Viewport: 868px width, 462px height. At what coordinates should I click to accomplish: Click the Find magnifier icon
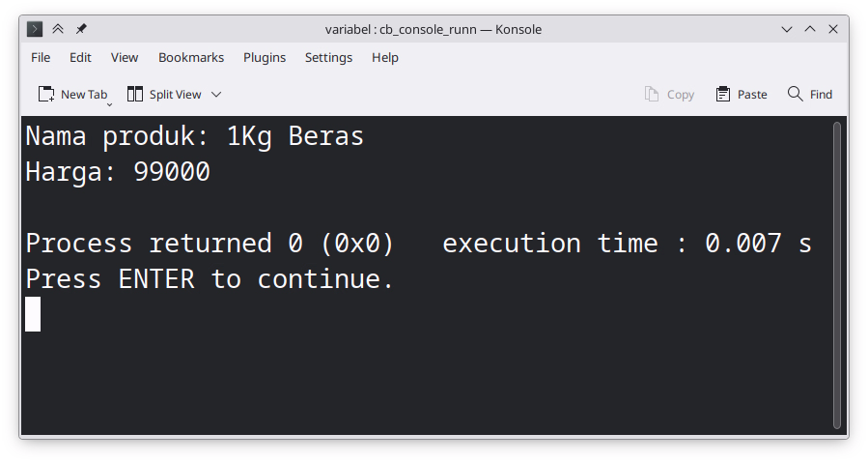[796, 94]
